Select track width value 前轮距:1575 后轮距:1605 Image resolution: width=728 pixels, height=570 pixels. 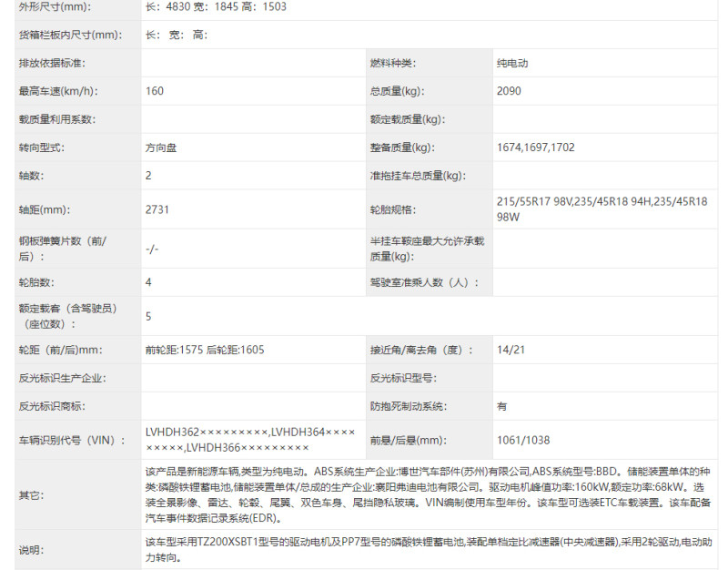[205, 350]
